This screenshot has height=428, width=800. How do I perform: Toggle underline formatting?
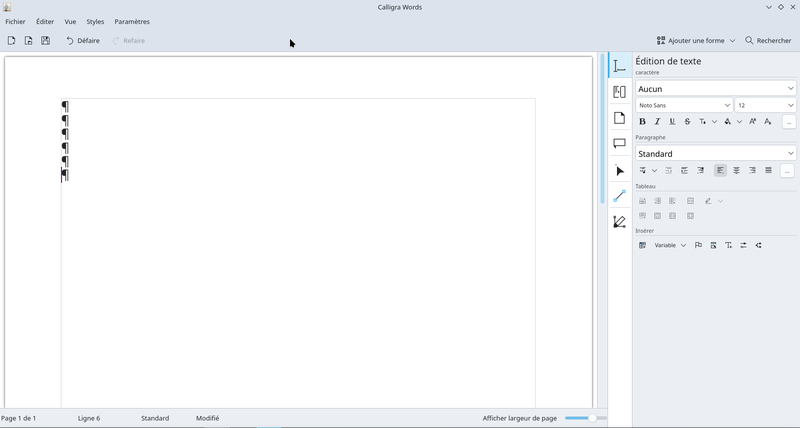click(x=672, y=121)
